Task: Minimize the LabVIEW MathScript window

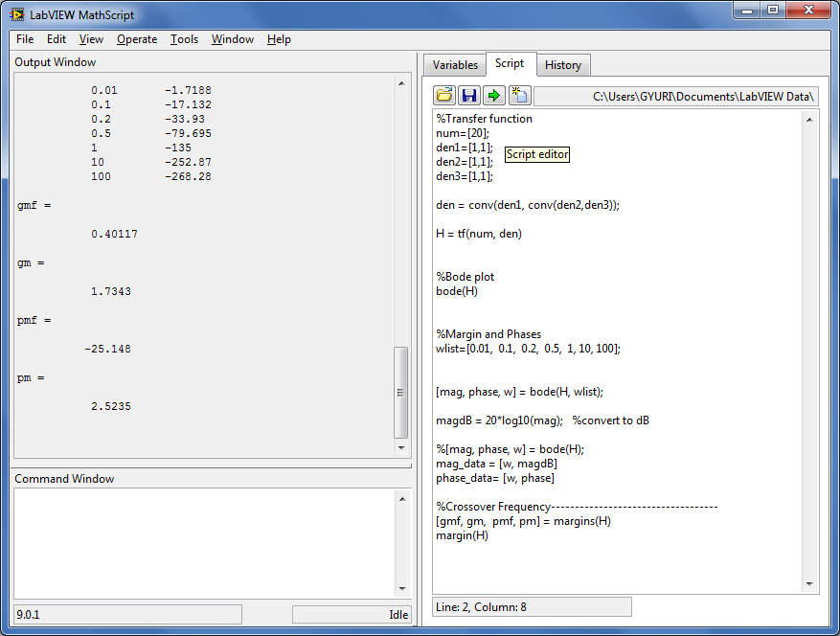Action: click(x=747, y=10)
